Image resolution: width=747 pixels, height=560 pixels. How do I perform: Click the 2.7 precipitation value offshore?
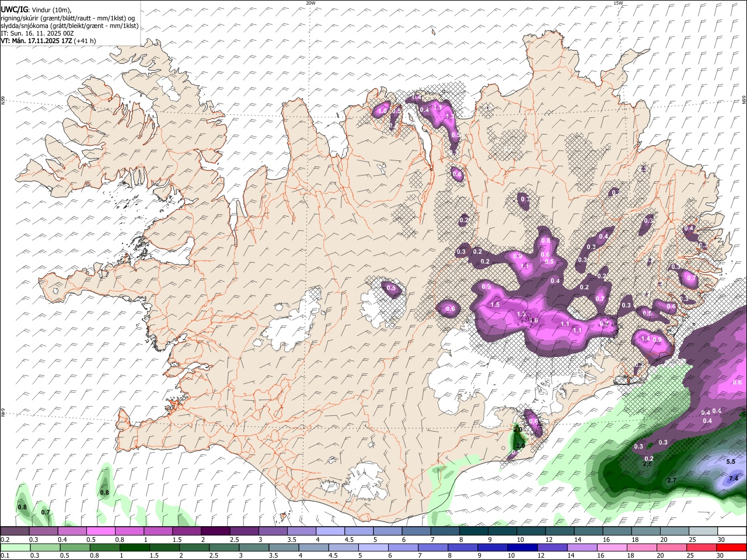tap(671, 481)
